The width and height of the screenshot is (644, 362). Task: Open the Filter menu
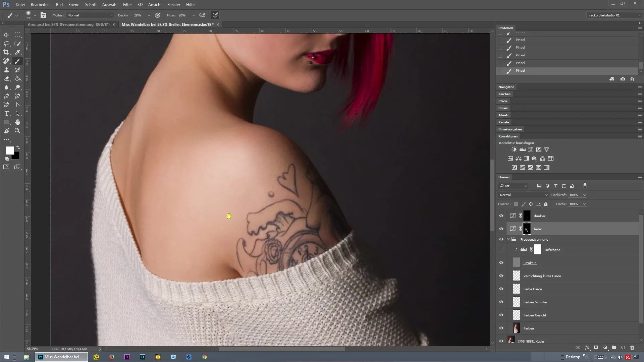click(x=127, y=5)
